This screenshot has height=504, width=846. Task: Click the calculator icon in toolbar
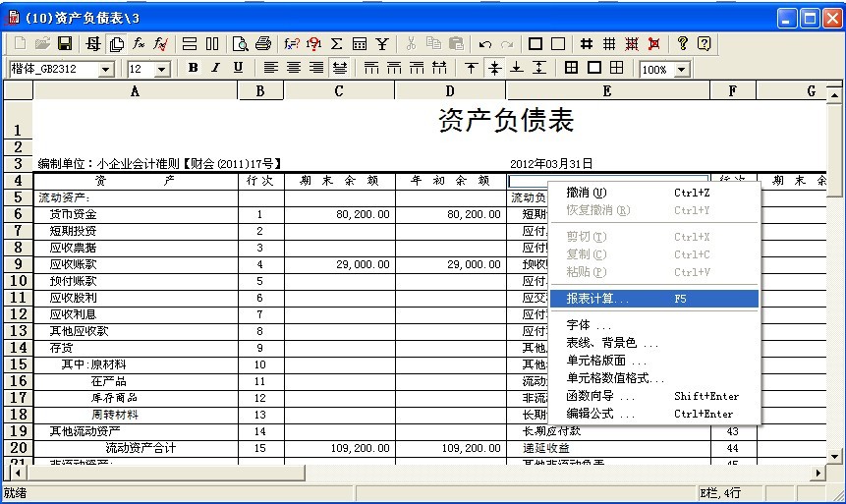360,44
